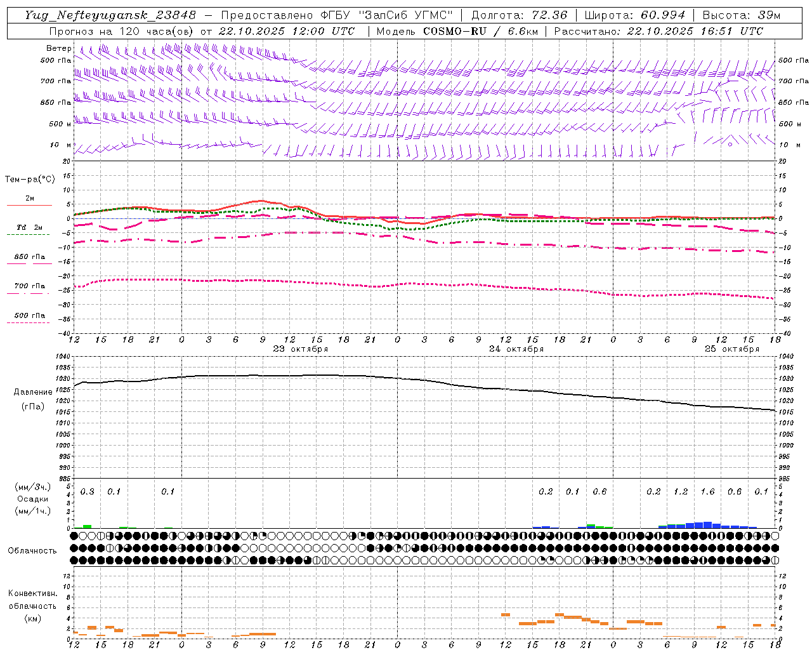The image size is (812, 650).
Task: Select the Тем-ра(°C) axis label
Action: pos(30,180)
